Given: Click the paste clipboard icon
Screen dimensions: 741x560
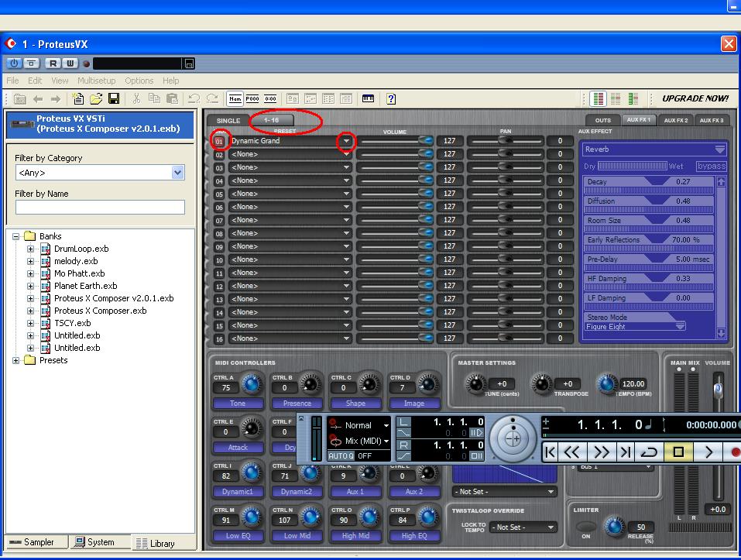Looking at the screenshot, I should point(173,99).
